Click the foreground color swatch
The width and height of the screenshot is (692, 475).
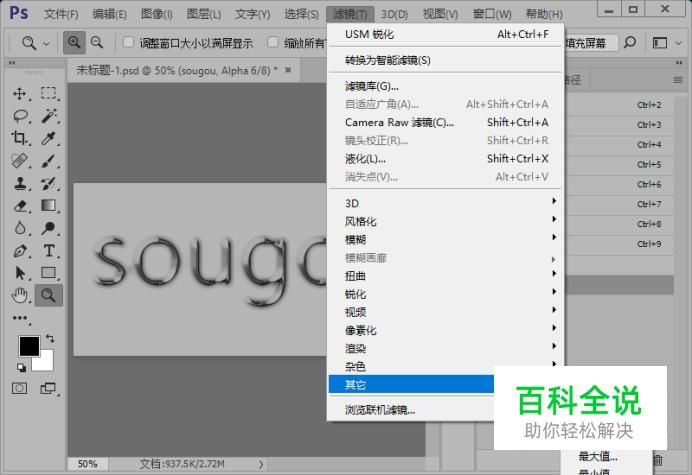click(29, 345)
